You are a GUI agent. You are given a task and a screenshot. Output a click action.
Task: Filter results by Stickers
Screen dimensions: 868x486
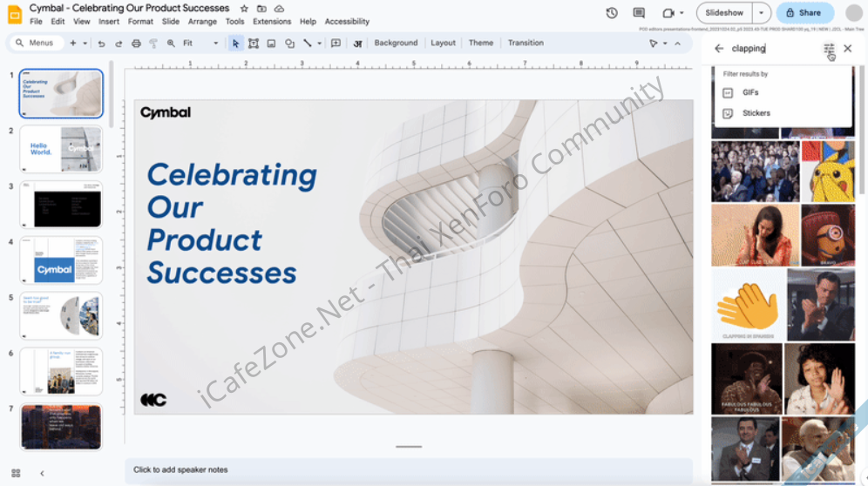756,113
